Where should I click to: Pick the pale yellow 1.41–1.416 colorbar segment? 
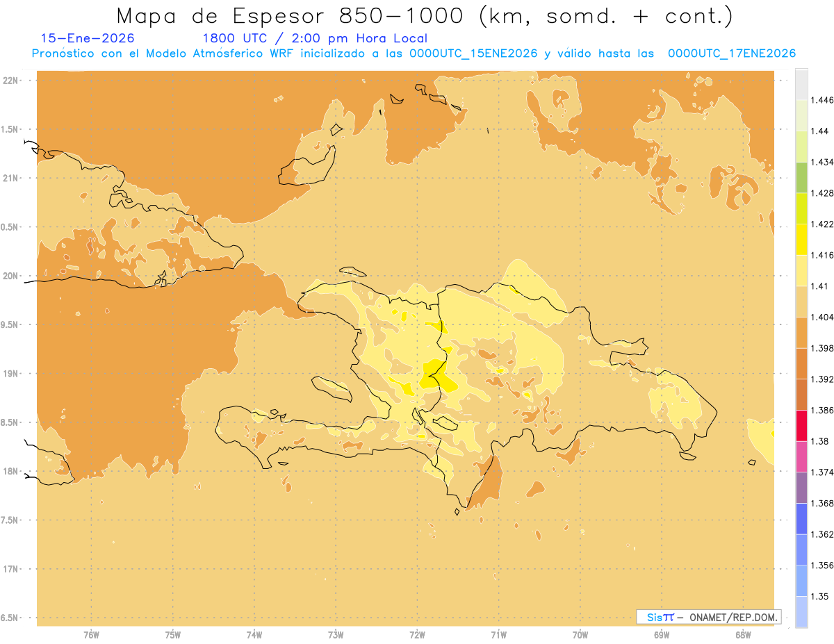[801, 270]
